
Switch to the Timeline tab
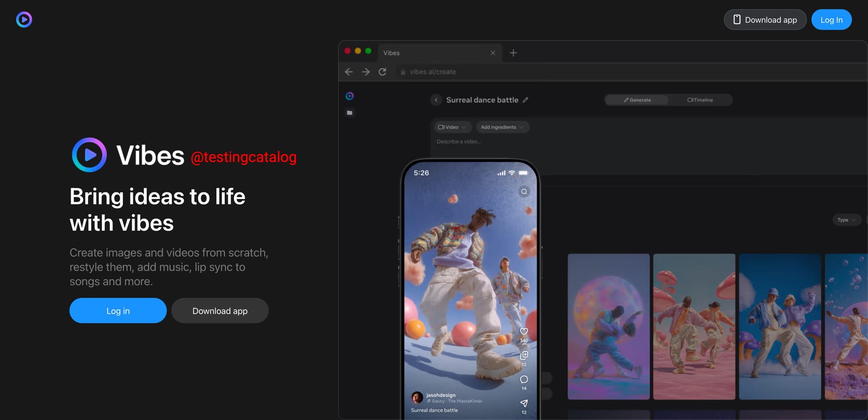[700, 100]
